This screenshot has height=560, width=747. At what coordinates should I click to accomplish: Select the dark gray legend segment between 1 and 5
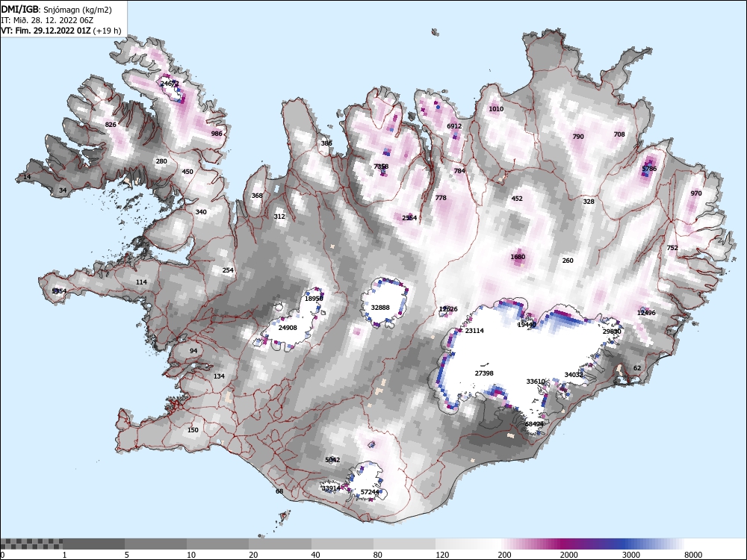93,544
